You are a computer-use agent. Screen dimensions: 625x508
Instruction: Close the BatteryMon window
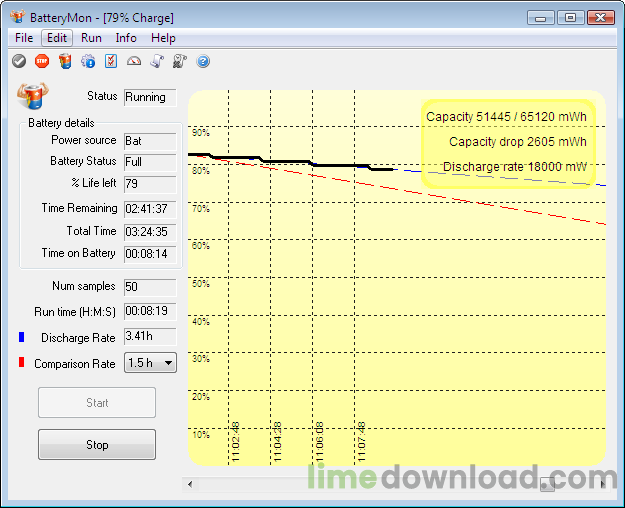coord(601,18)
